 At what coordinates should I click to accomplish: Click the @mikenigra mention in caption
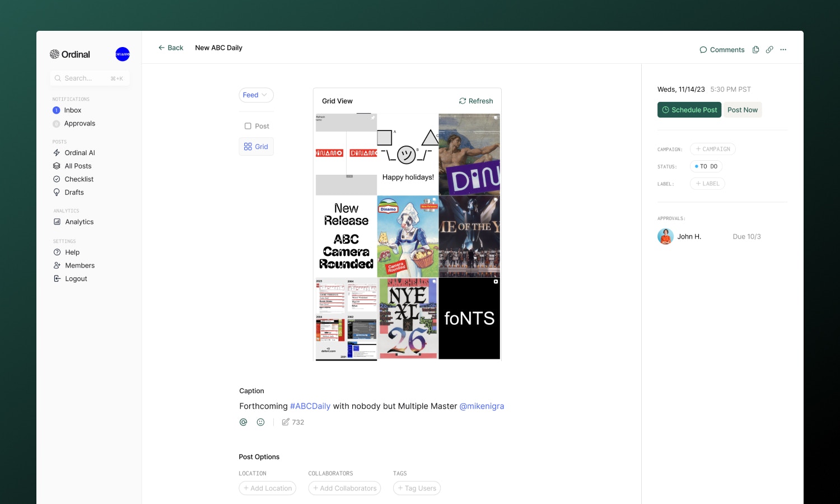pos(482,407)
